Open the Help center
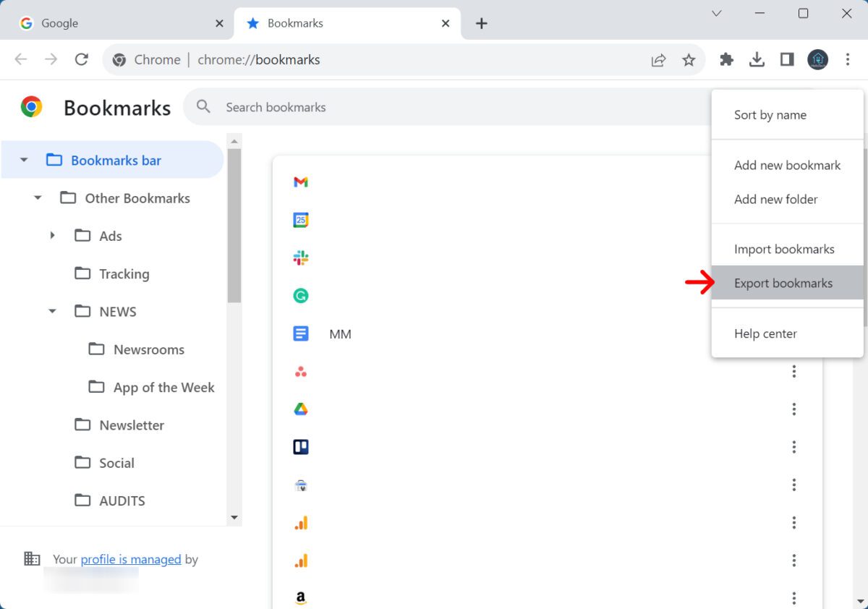This screenshot has width=868, height=609. click(765, 333)
